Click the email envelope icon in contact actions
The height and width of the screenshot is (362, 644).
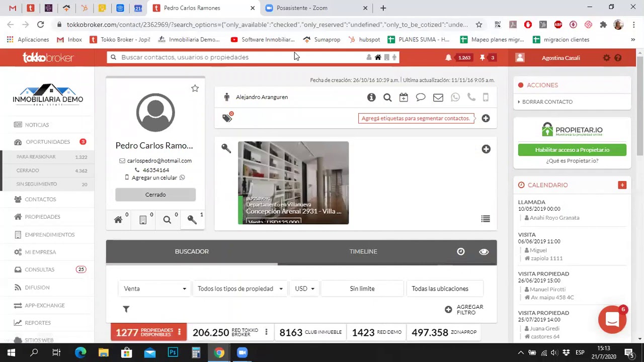(438, 97)
